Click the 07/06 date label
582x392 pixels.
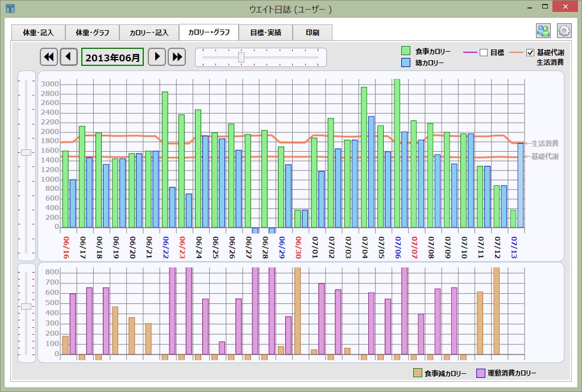tap(397, 247)
